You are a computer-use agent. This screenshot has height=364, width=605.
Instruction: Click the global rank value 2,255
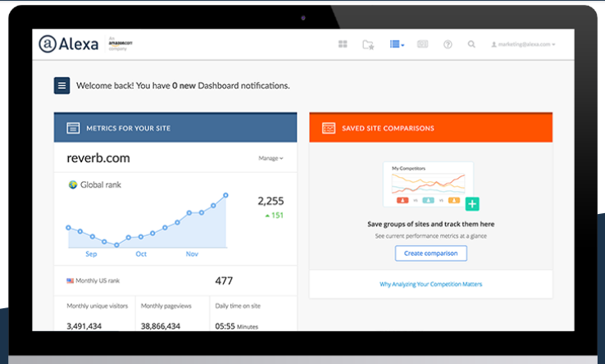[271, 201]
